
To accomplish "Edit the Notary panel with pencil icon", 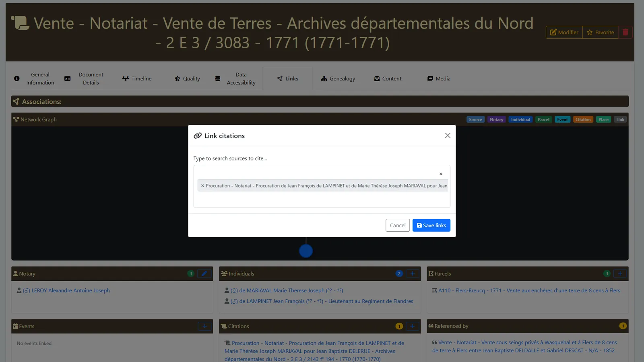I will [x=204, y=274].
